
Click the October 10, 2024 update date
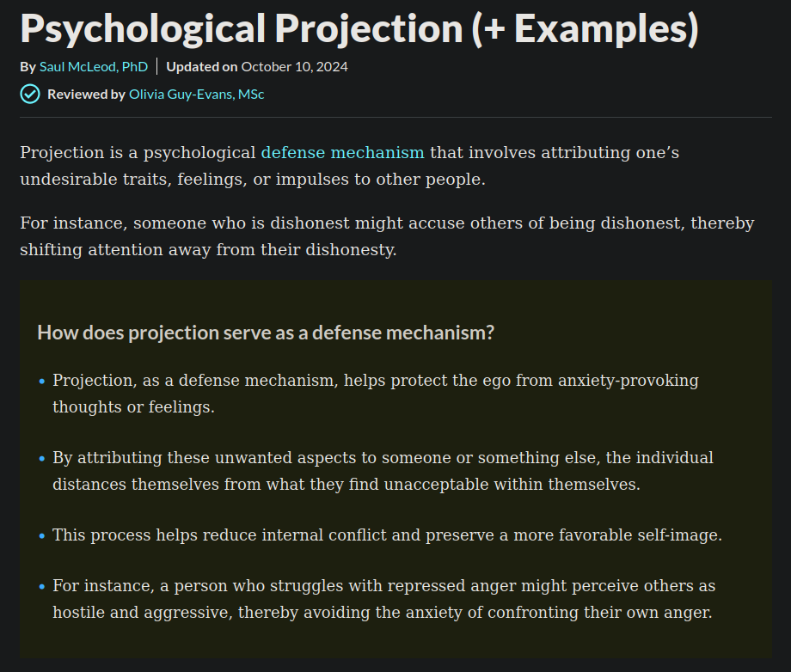[295, 66]
